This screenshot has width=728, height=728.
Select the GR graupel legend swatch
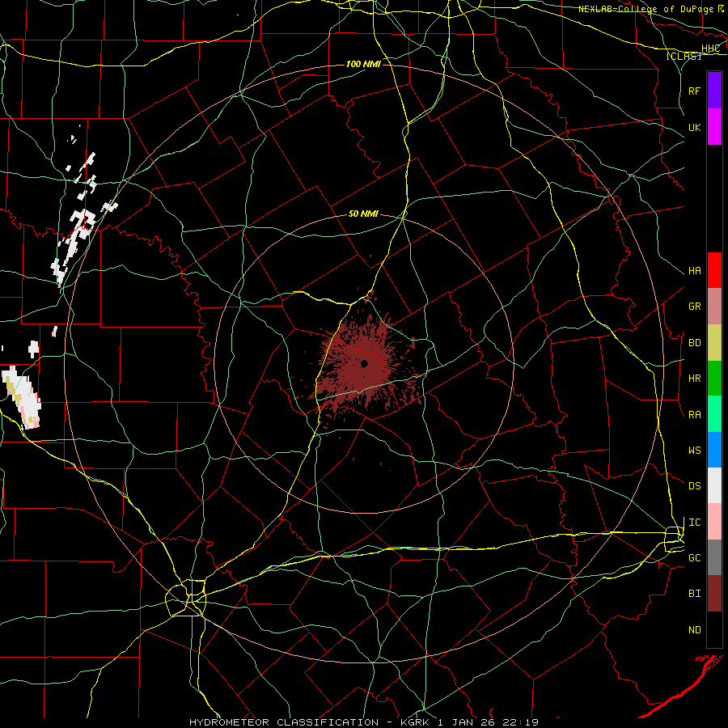714,306
